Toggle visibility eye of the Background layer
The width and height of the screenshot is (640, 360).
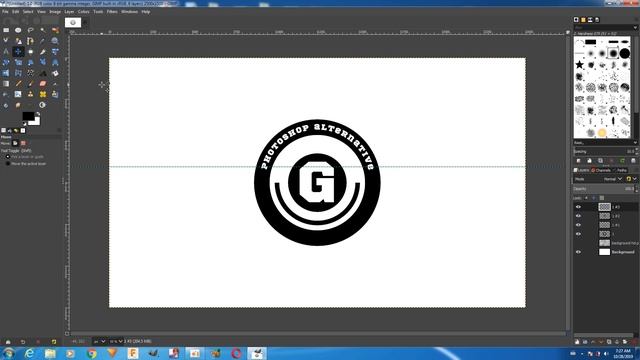coord(578,252)
